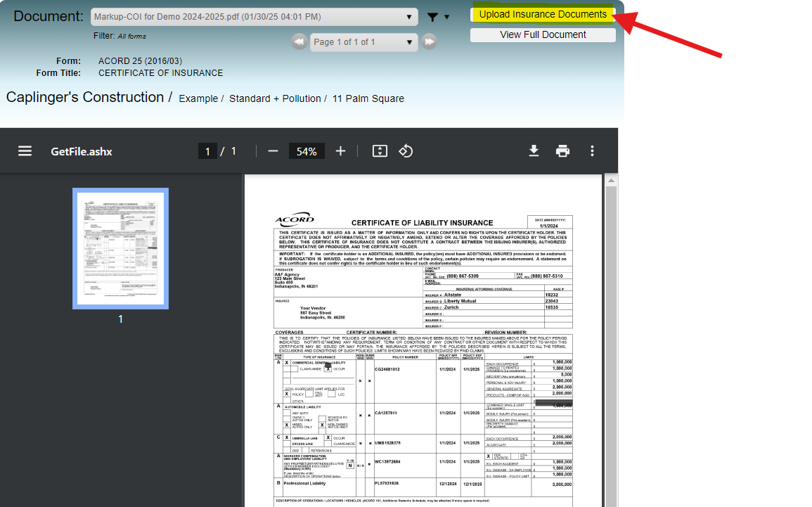Fit the page to window
The width and height of the screenshot is (812, 507).
pos(379,150)
